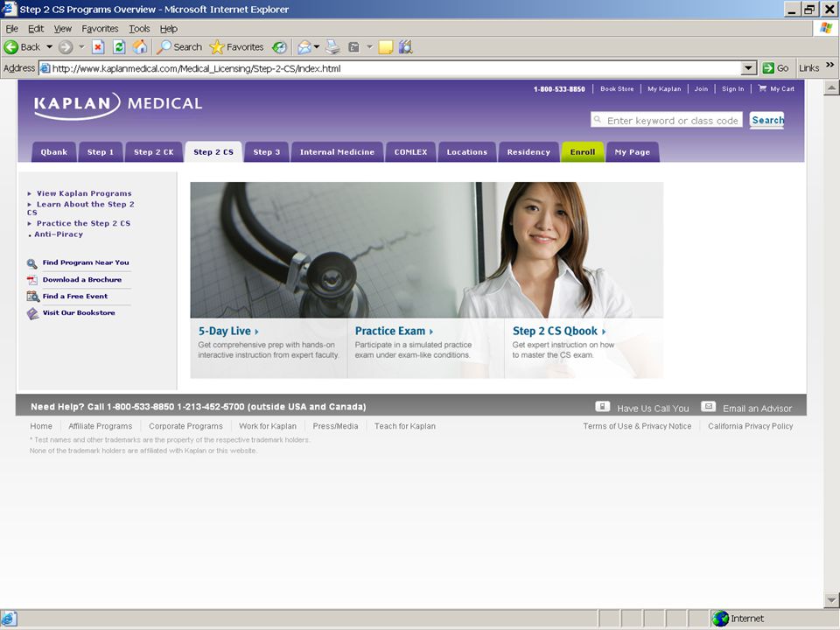Open the File menu
Image resolution: width=840 pixels, height=630 pixels.
click(11, 29)
